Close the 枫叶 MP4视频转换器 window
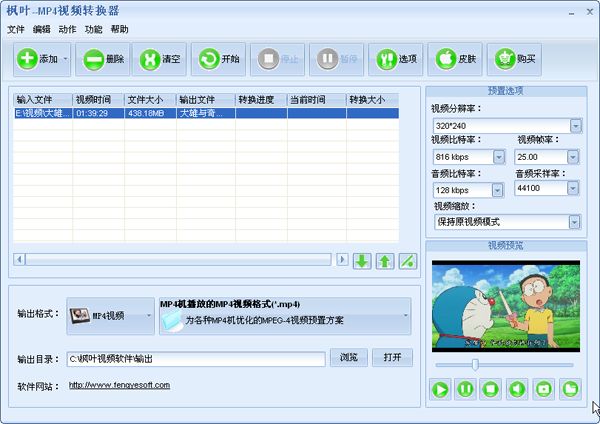The height and width of the screenshot is (424, 600). coord(590,12)
